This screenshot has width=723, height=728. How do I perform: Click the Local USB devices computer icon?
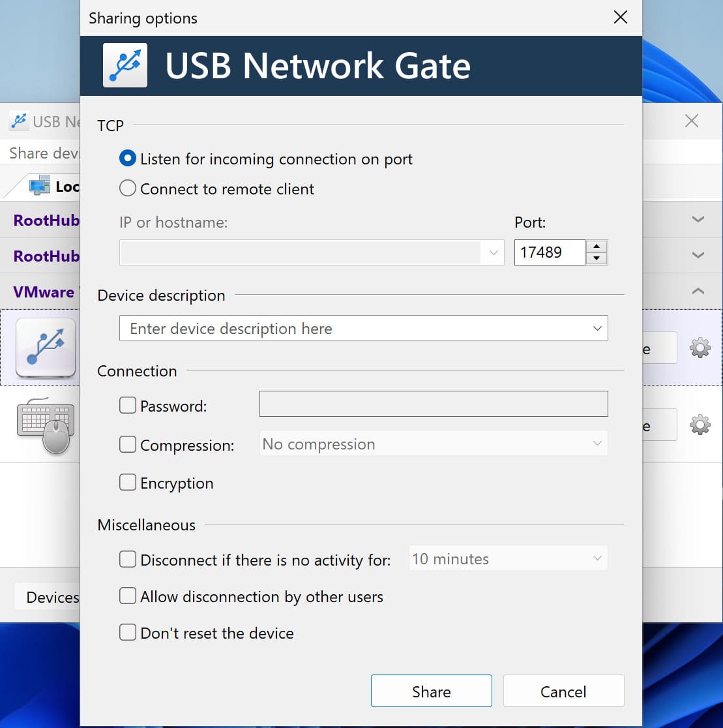tap(40, 187)
